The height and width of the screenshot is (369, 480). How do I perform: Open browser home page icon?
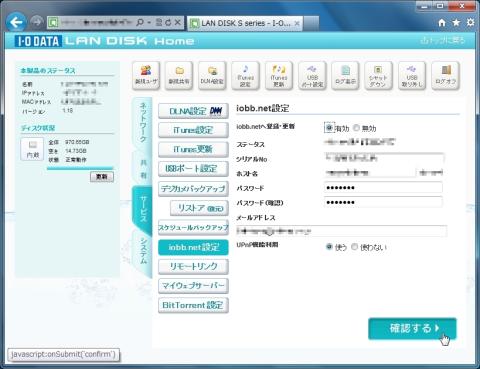pyautogui.click(x=442, y=23)
